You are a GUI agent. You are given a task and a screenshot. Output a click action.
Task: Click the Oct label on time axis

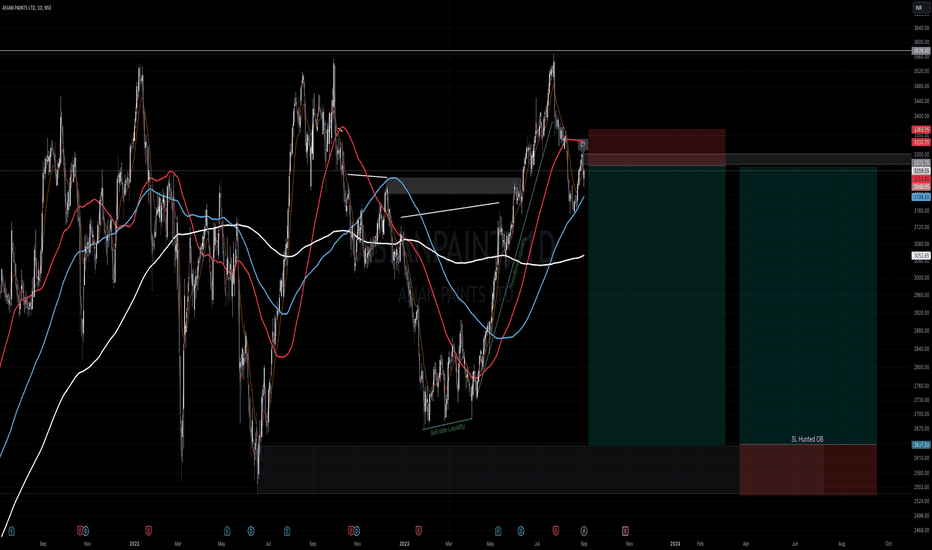point(888,543)
